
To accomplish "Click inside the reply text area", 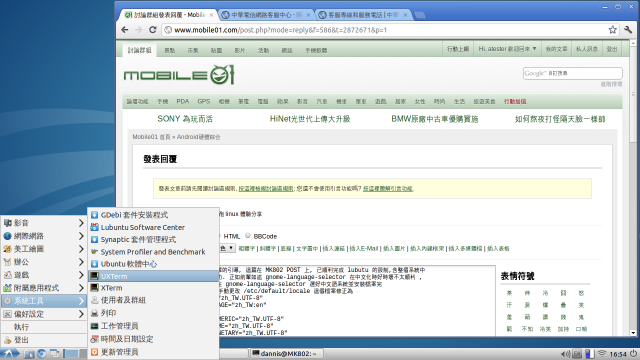I will (357, 301).
